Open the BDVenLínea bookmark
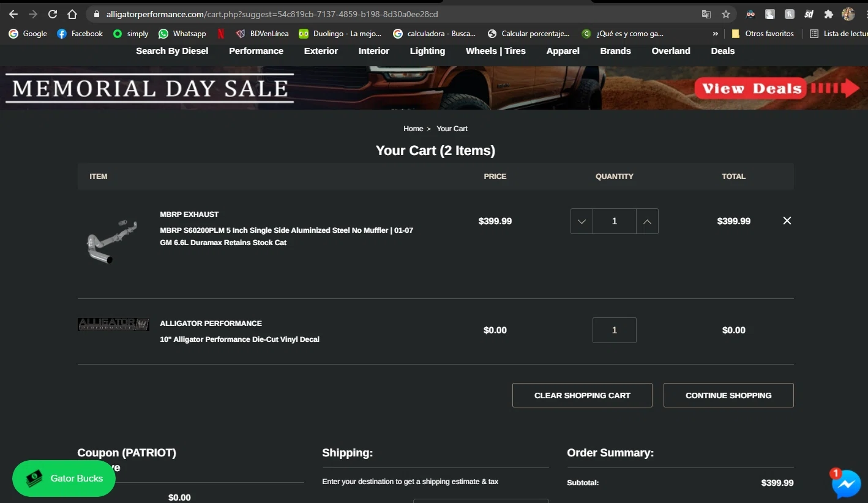 click(262, 34)
